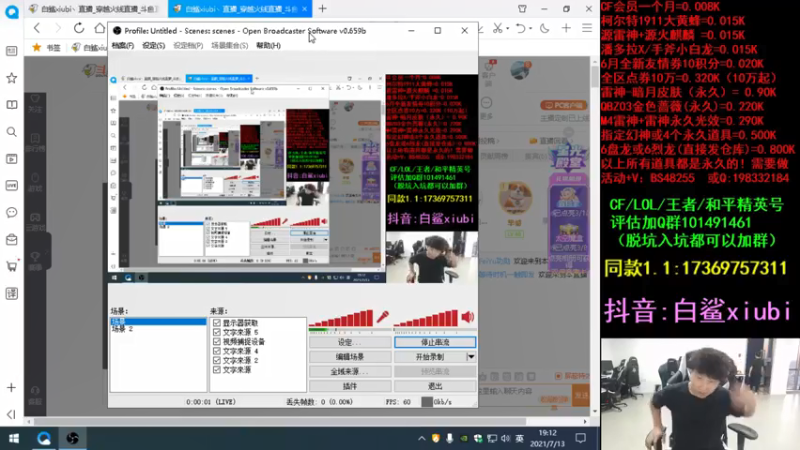Open the 档案(F) menu
This screenshot has height=450, width=800.
122,45
